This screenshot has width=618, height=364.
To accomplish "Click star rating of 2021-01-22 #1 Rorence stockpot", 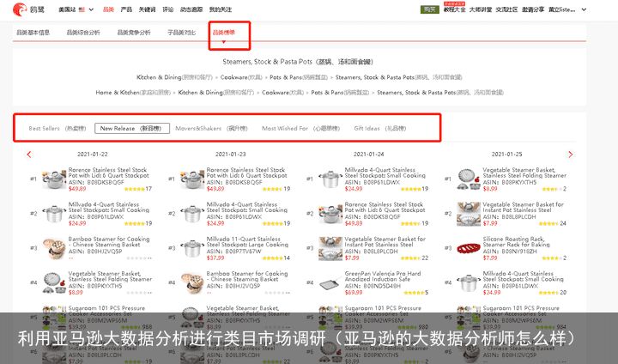I will coord(135,189).
